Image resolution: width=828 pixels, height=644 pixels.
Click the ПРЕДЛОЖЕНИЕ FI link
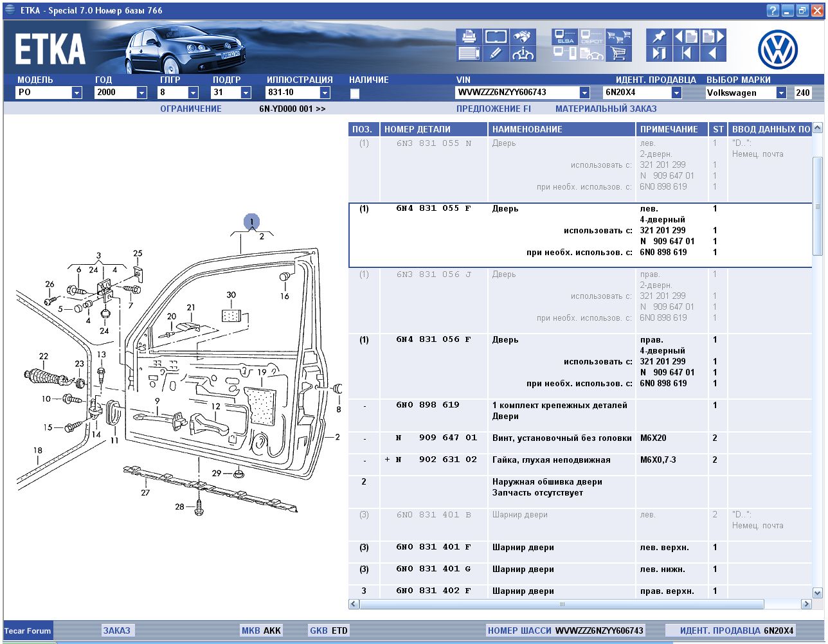[494, 109]
